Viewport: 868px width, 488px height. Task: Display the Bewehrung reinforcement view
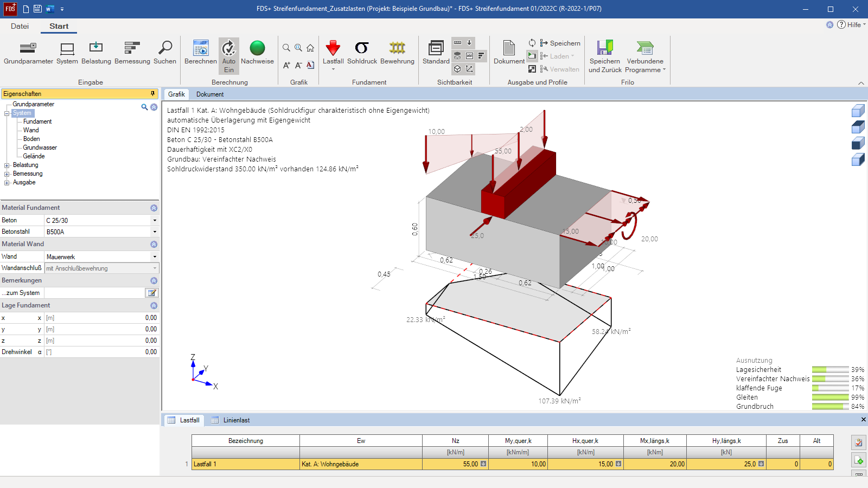pyautogui.click(x=397, y=53)
